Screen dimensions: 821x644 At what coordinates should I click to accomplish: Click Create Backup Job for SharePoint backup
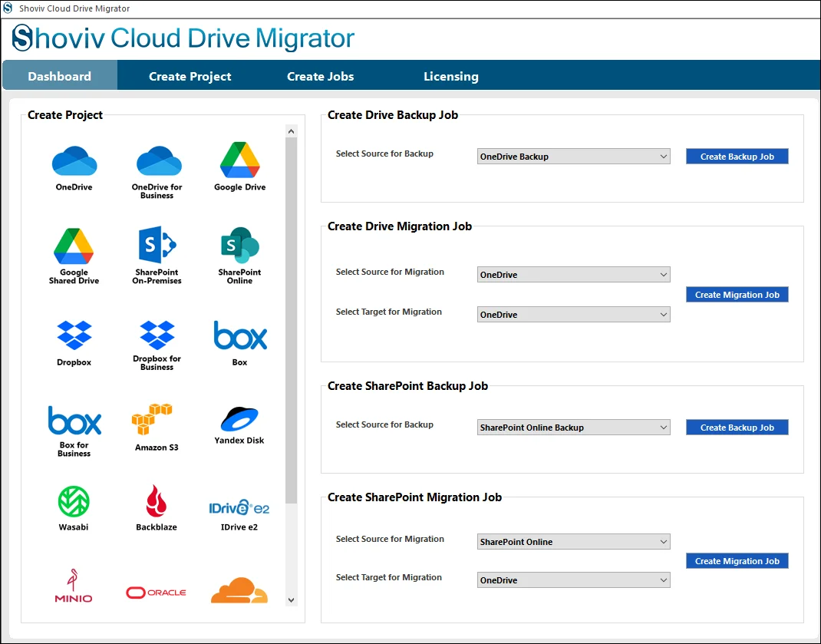pyautogui.click(x=737, y=427)
